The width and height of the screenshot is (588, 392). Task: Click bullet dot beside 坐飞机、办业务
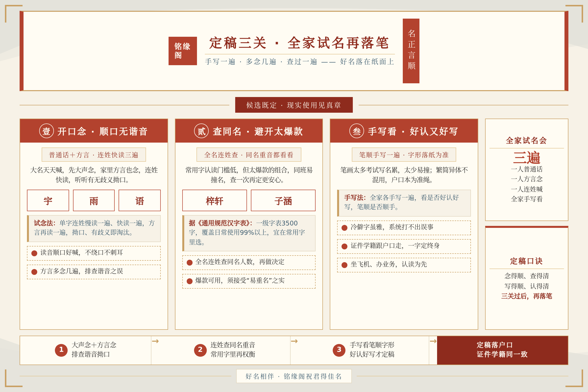344,265
